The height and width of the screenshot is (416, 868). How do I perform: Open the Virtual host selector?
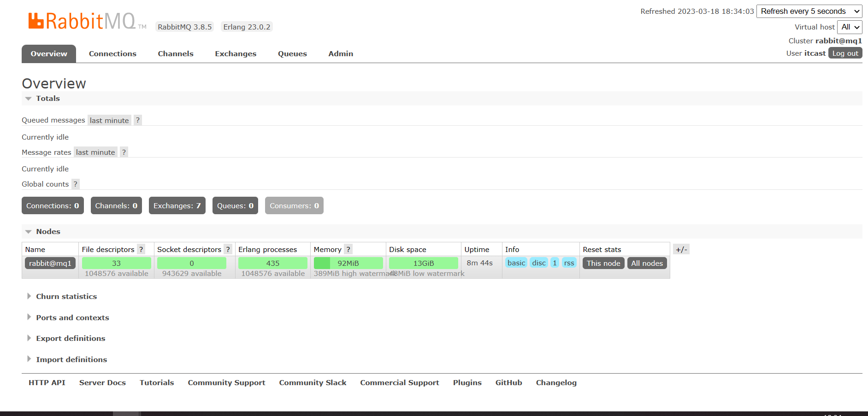(x=850, y=27)
